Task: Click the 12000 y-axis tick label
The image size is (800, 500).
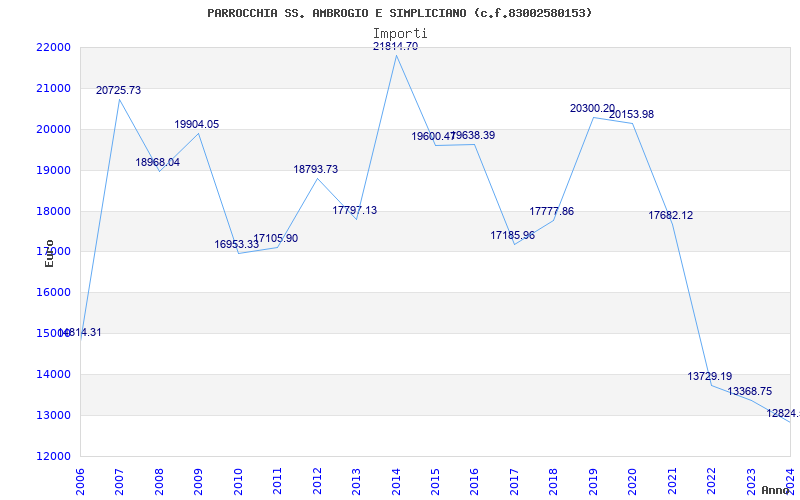Action: coord(53,456)
